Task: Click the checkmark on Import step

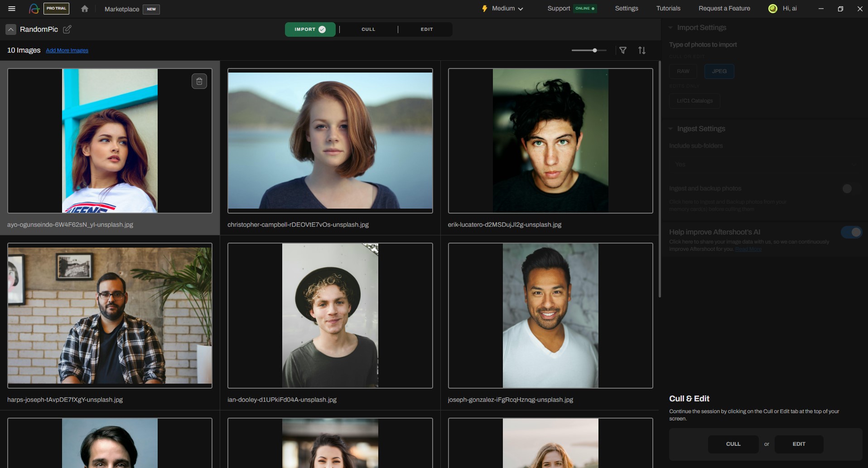Action: pos(322,29)
